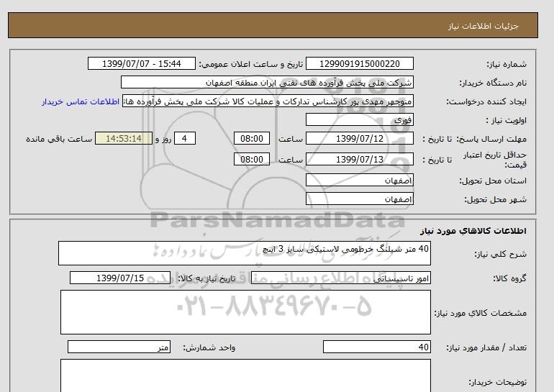Click the شماره نیاز field 1299091915000220
The height and width of the screenshot is (392, 554).
359,63
